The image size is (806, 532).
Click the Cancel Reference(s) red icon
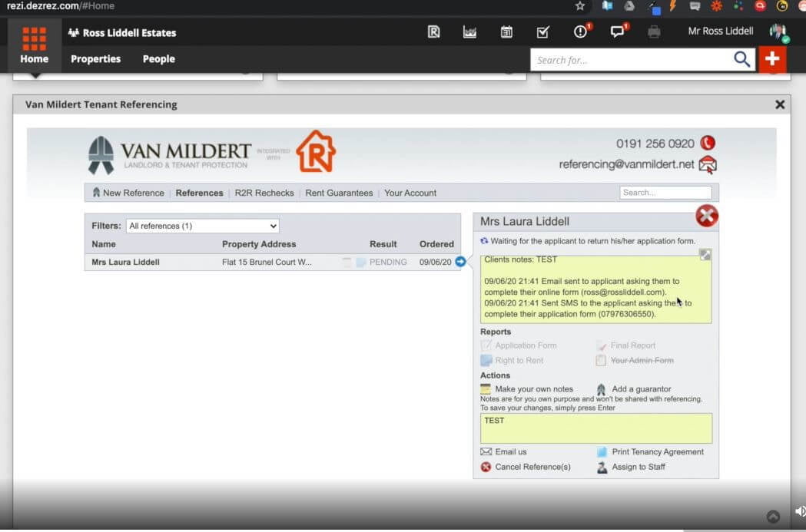[486, 467]
